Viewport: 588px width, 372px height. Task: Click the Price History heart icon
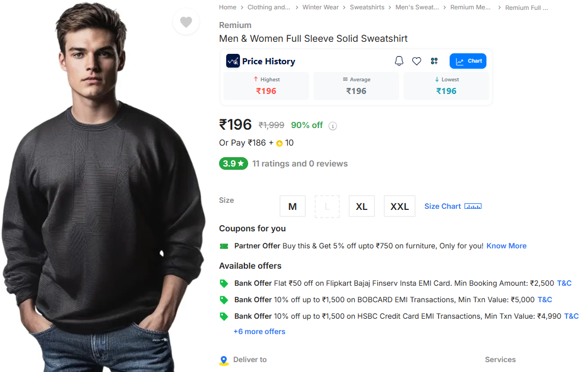[x=417, y=61]
